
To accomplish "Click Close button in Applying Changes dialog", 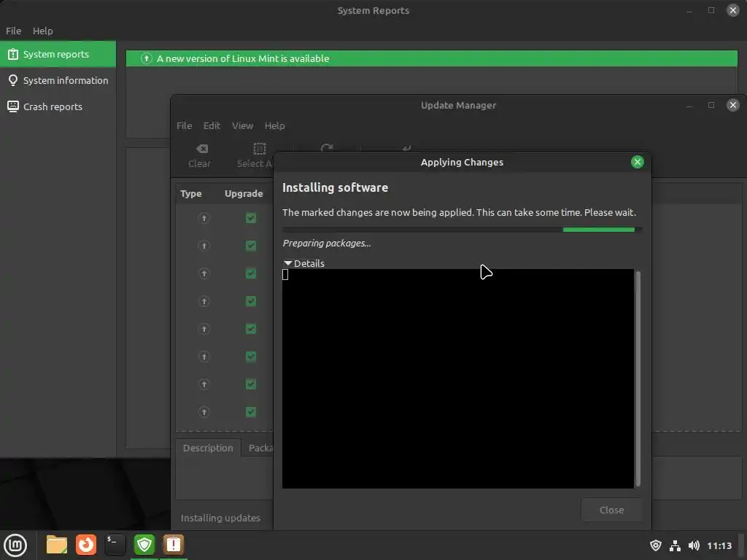I will 612,510.
